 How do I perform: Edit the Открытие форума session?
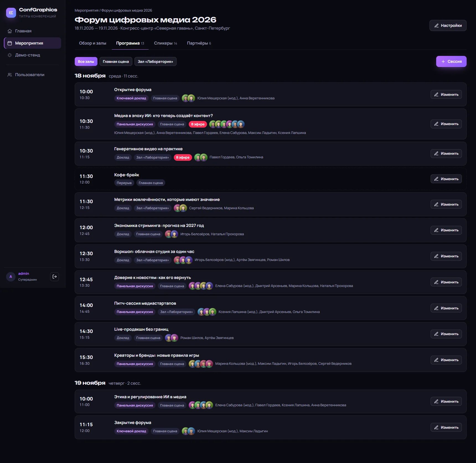click(446, 94)
